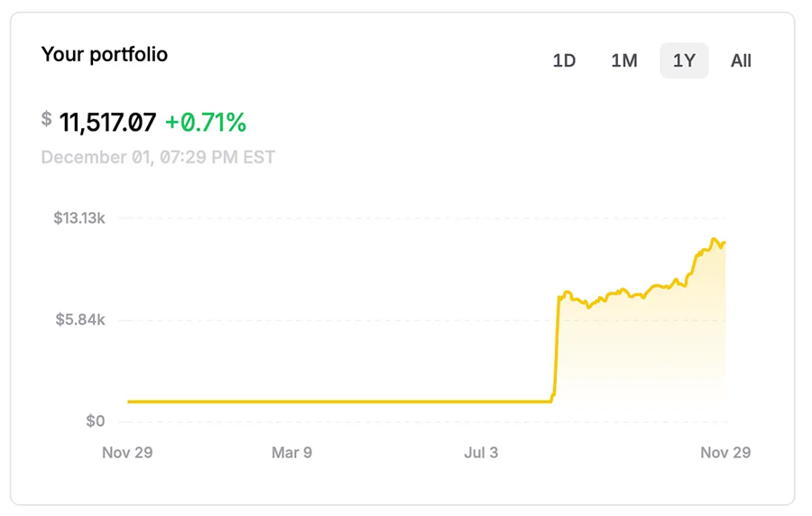Select the 1M time range tab
This screenshot has width=812, height=516.
624,61
